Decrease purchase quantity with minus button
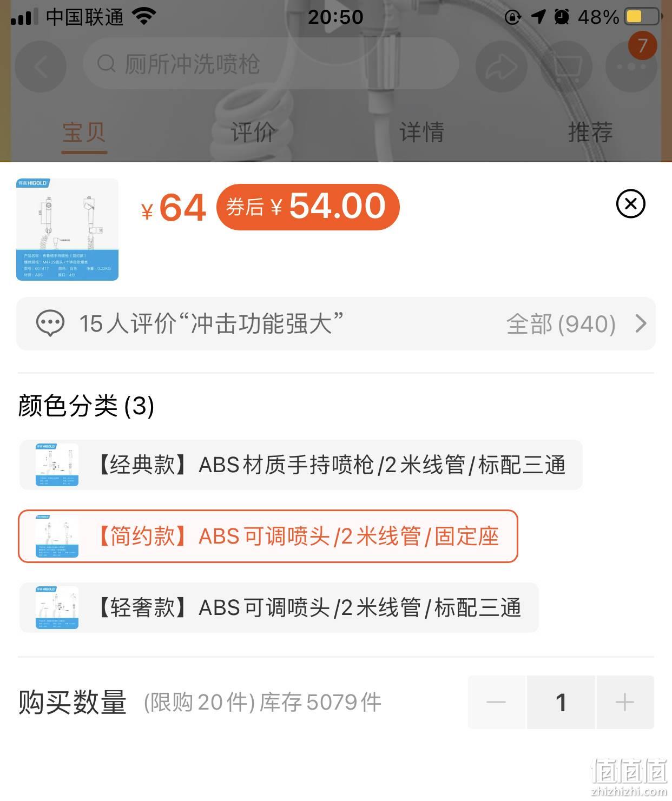This screenshot has height=801, width=672. 496,702
